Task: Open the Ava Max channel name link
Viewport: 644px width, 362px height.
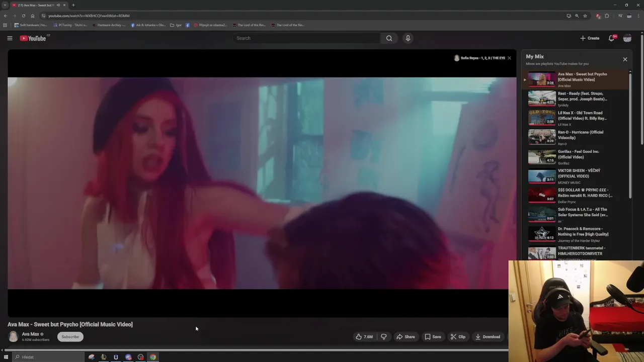Action: [30, 334]
